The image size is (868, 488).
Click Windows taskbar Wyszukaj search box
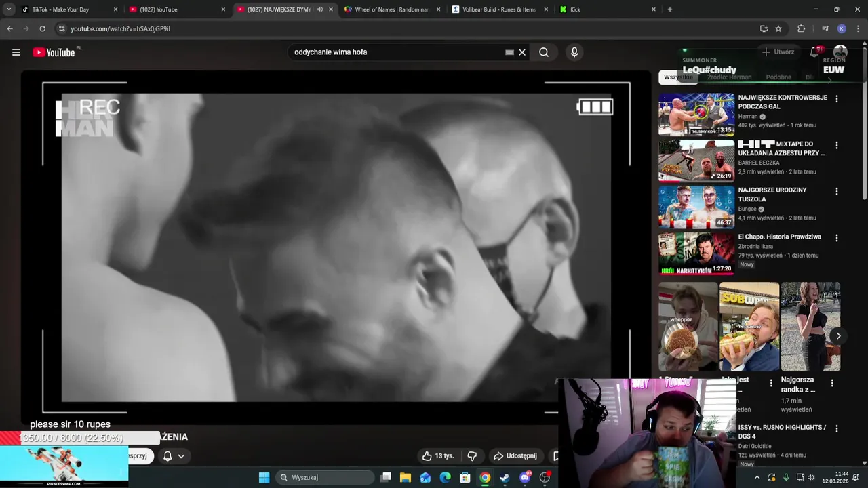(325, 477)
